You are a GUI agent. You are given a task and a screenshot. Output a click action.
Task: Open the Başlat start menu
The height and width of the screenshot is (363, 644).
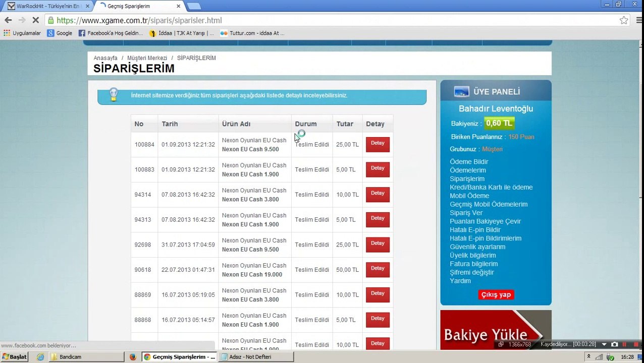coord(15,357)
